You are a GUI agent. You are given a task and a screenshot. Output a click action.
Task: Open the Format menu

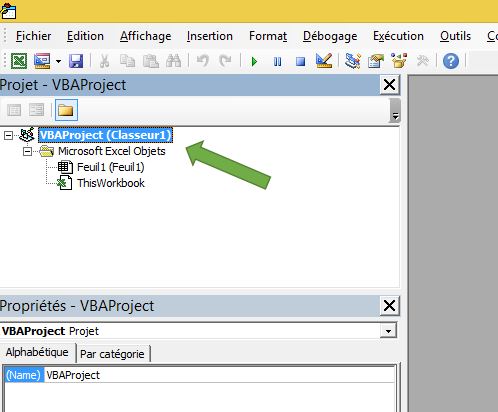point(268,36)
